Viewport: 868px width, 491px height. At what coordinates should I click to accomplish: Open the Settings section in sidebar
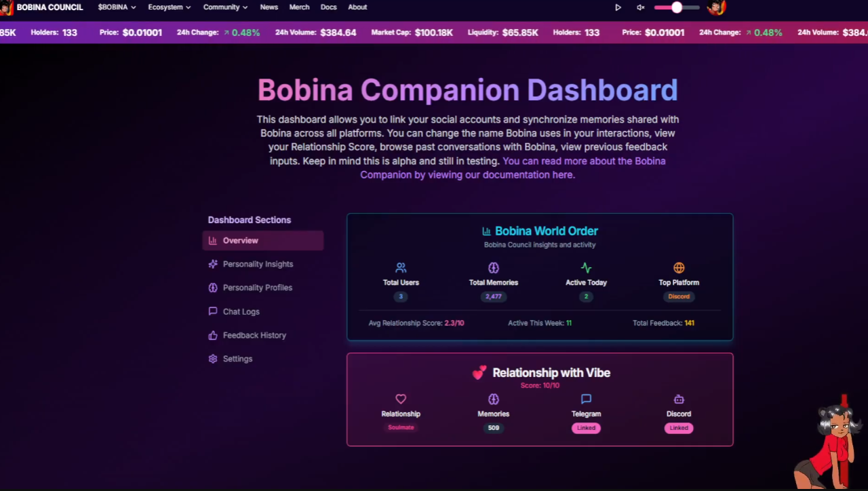point(237,359)
